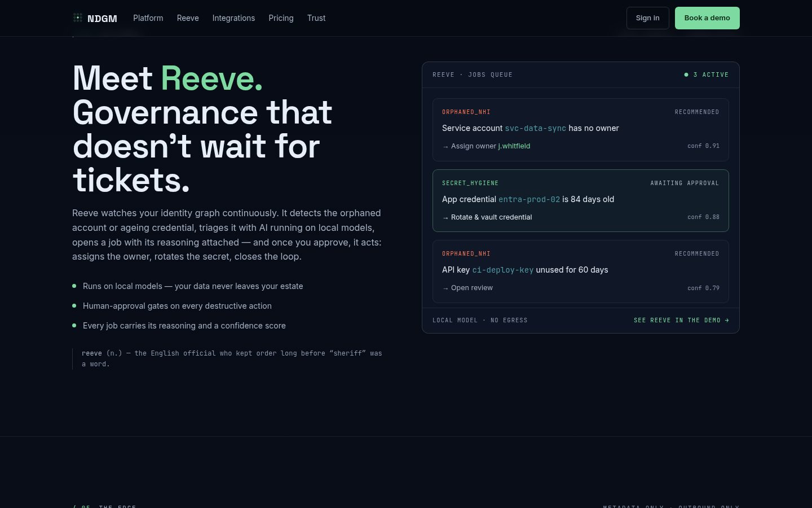This screenshot has width=812, height=508.
Task: Click arrow icon beside Open review
Action: (445, 288)
